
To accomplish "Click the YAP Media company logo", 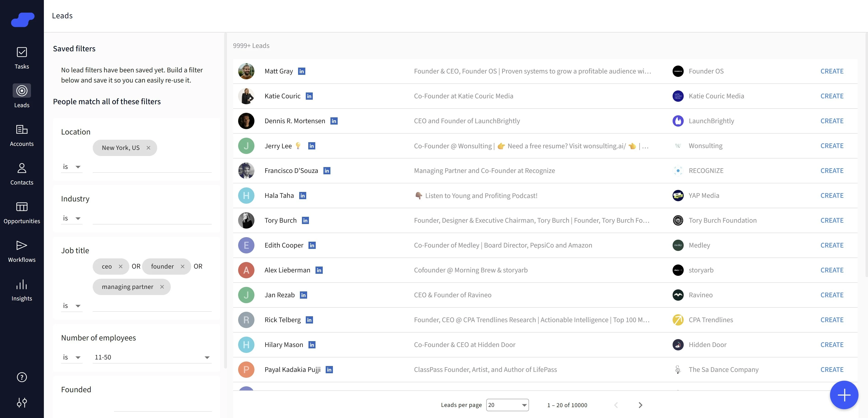I will [678, 196].
